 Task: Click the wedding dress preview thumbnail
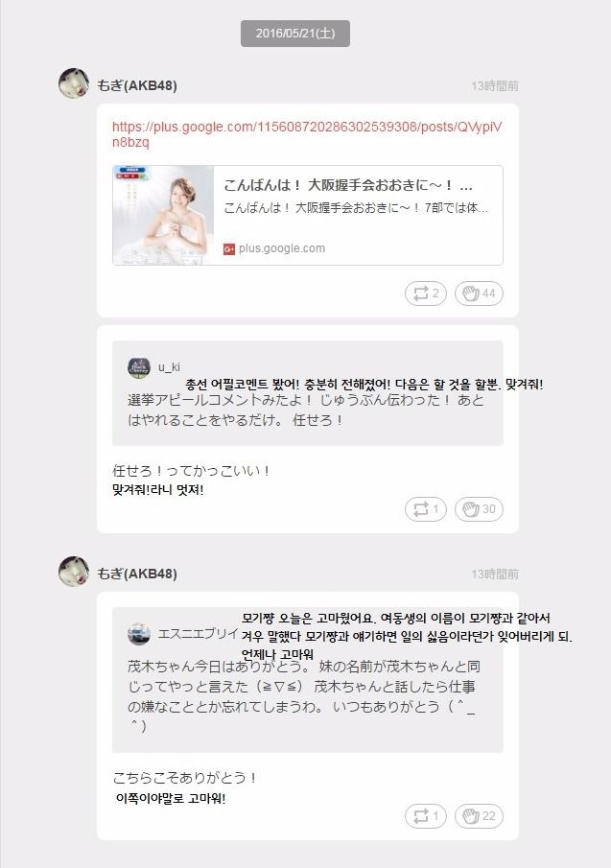pos(163,216)
